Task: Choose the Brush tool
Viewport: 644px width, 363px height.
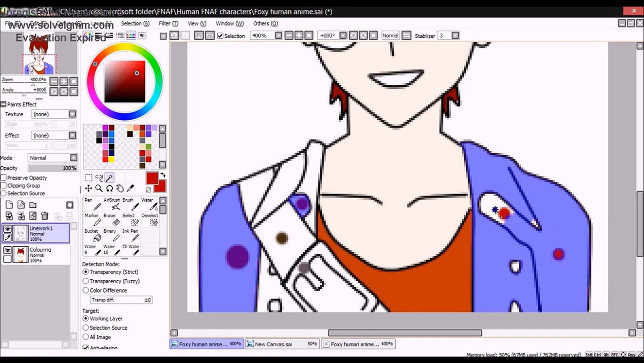Action: coord(131,204)
